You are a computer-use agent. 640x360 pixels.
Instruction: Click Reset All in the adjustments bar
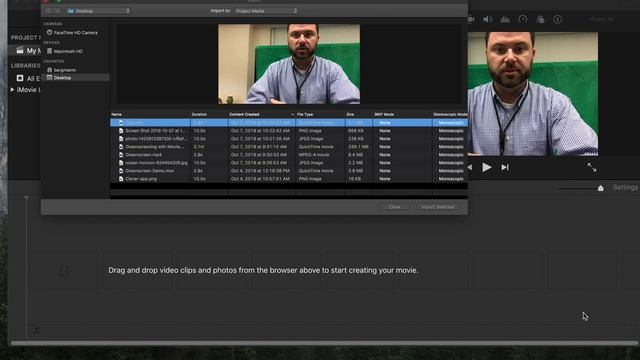click(x=602, y=19)
